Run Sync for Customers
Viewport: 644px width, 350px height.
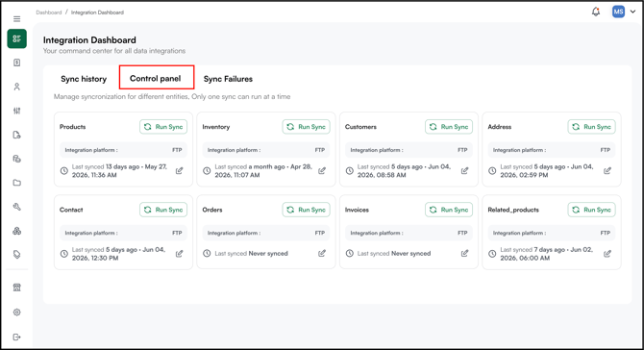(449, 127)
